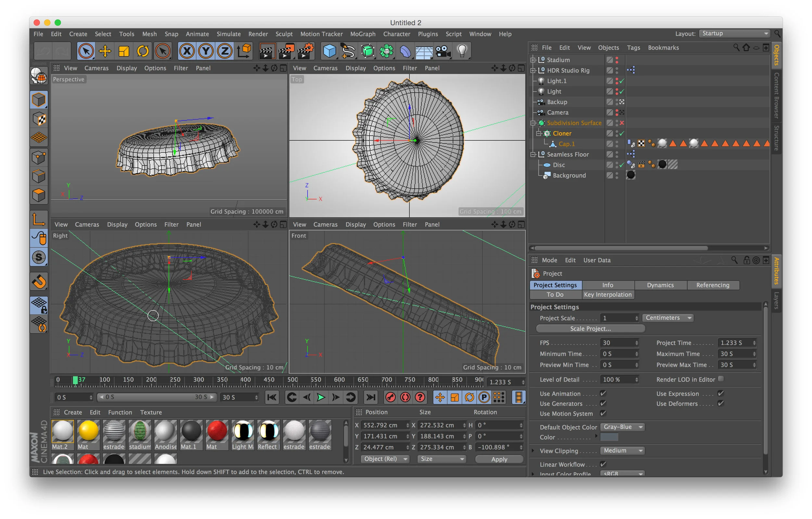812x519 pixels.
Task: Open the Layout Startup dropdown
Action: pyautogui.click(x=735, y=33)
